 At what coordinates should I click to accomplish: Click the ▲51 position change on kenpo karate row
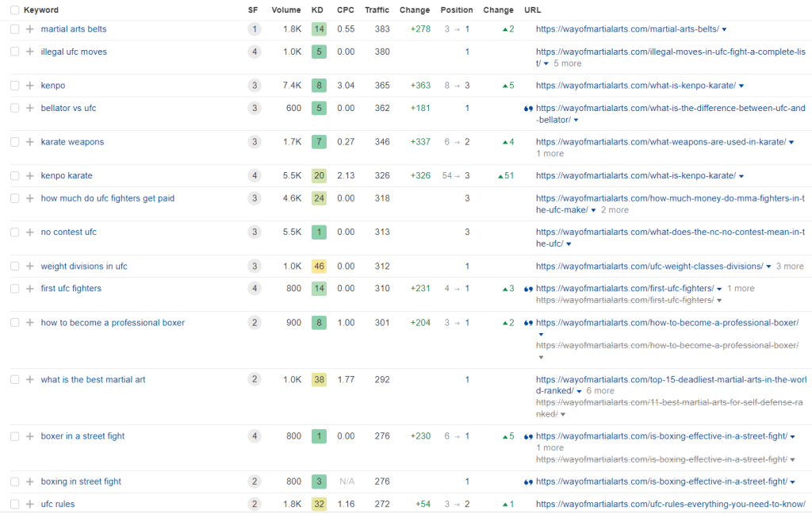pyautogui.click(x=505, y=175)
